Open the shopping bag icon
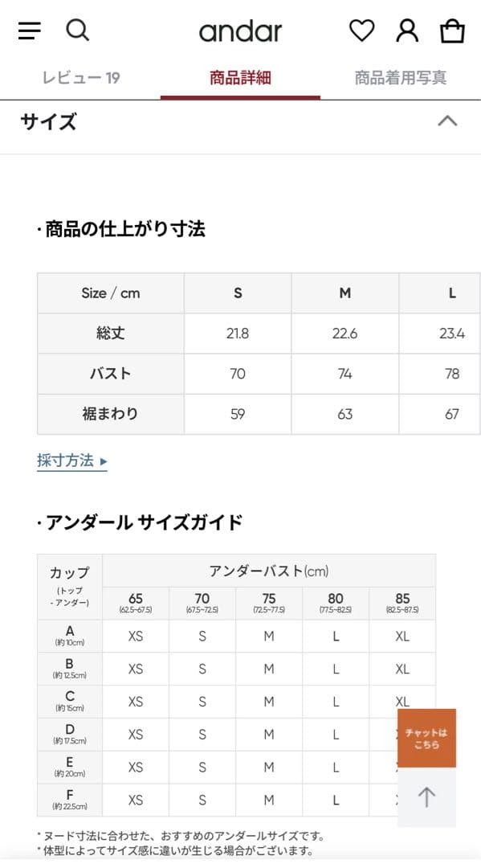 [x=452, y=31]
